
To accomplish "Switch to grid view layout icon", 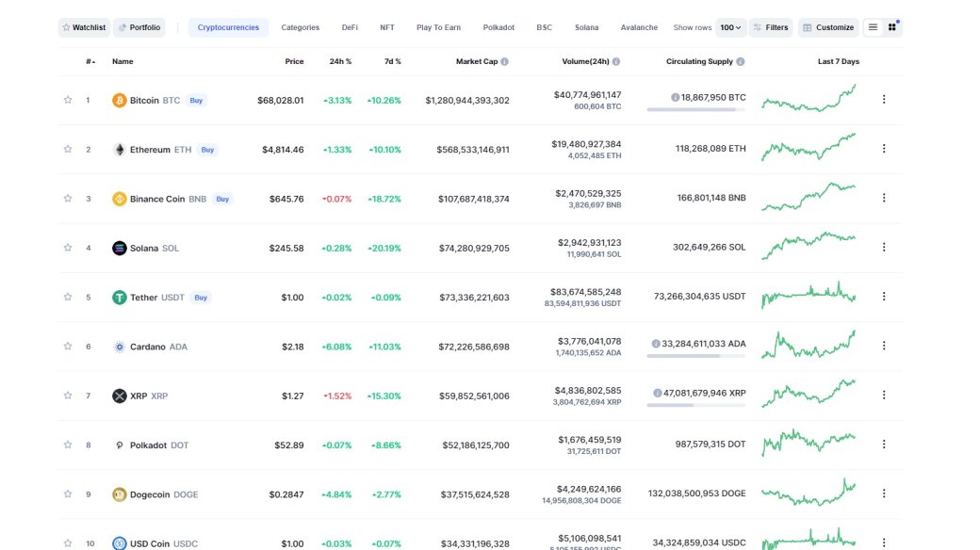I will [x=891, y=27].
